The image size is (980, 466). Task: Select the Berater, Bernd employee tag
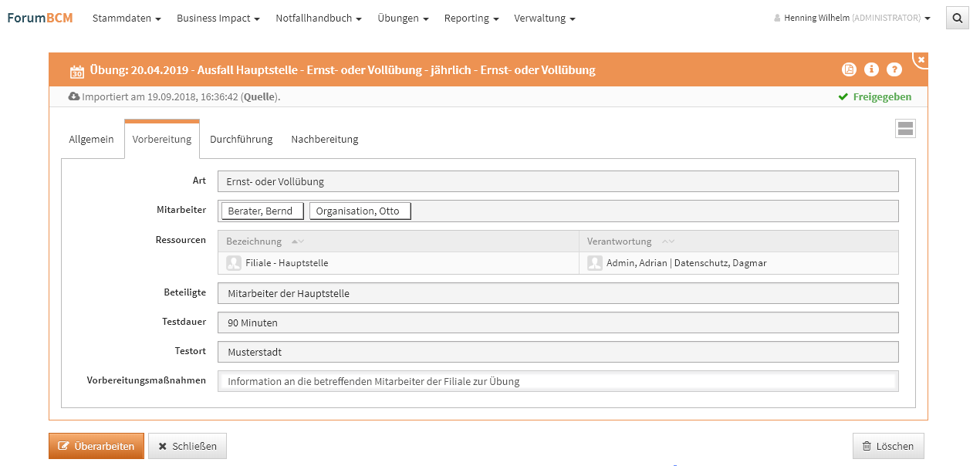262,211
